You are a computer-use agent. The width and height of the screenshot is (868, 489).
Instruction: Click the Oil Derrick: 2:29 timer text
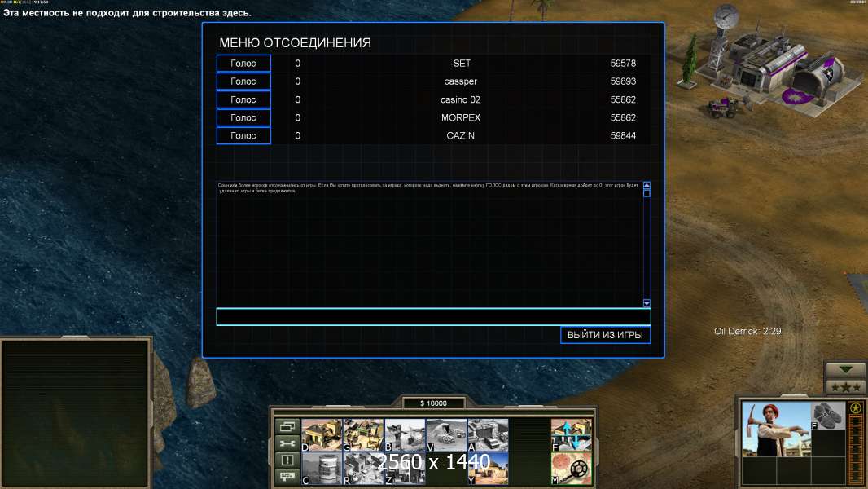click(747, 331)
